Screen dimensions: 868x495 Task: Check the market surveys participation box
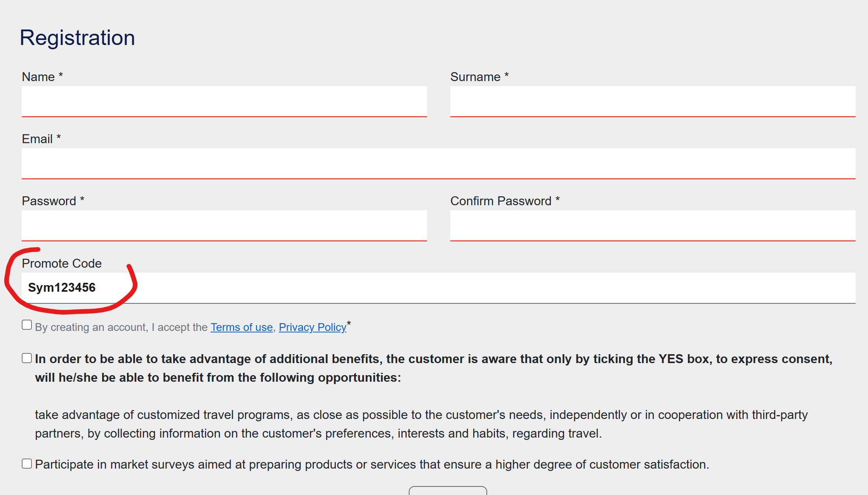pyautogui.click(x=27, y=464)
